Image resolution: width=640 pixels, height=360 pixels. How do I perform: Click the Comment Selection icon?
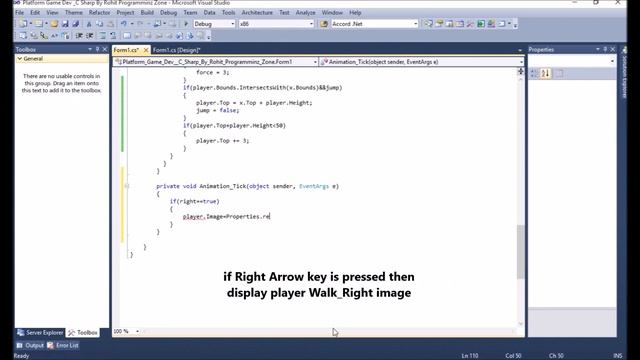point(102,36)
